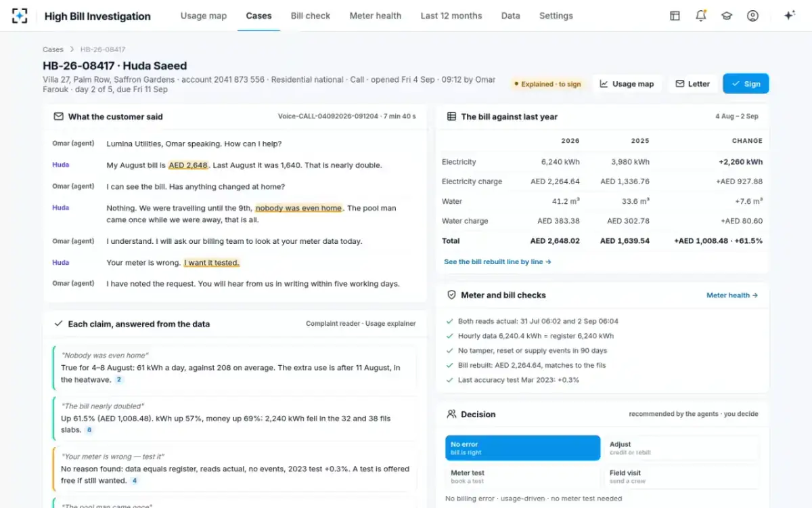
Task: Open the layout panel icon in header
Action: pos(675,16)
